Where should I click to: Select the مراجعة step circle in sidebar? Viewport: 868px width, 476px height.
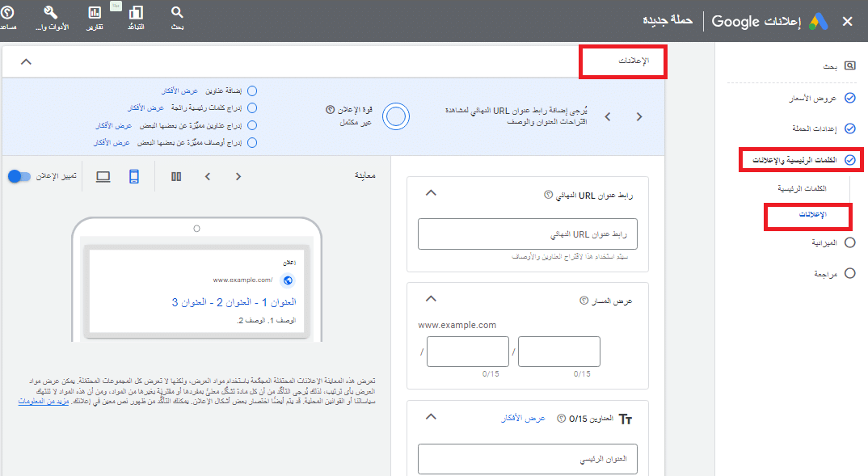849,273
